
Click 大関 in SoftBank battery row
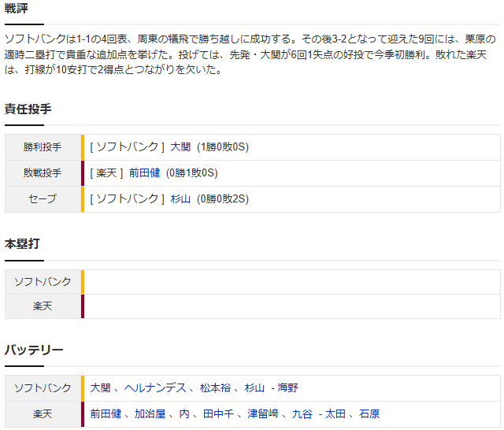pos(100,387)
